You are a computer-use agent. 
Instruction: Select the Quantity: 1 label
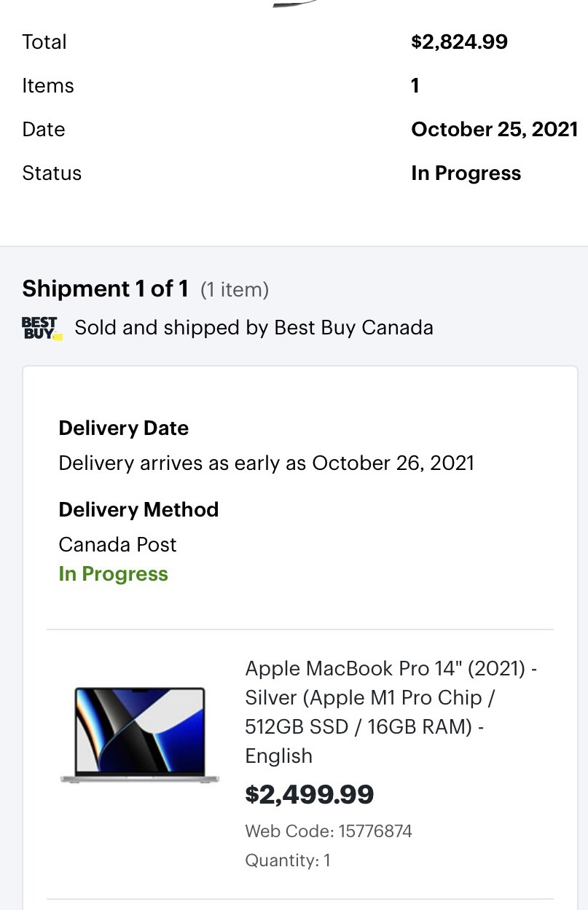[288, 860]
